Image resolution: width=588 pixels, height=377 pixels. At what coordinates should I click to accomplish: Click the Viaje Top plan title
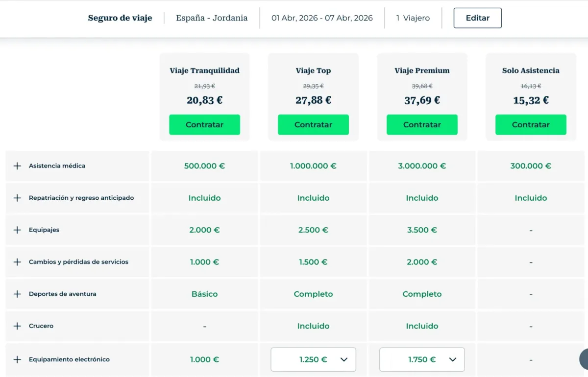click(314, 71)
